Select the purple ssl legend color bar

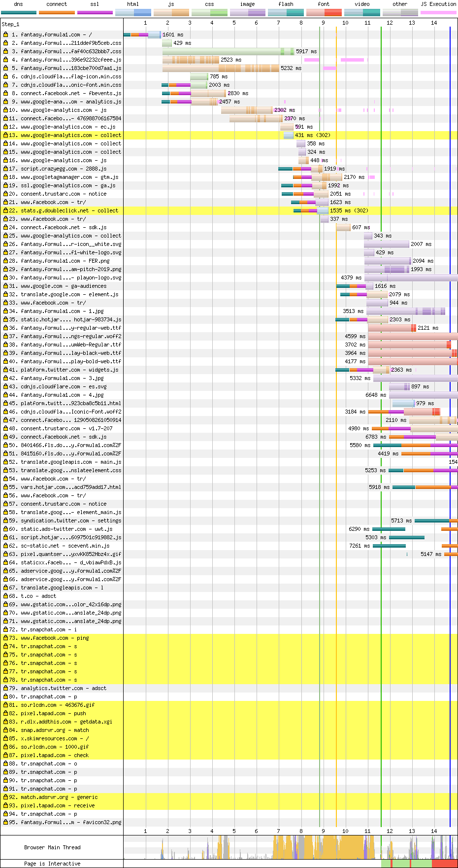pos(95,12)
